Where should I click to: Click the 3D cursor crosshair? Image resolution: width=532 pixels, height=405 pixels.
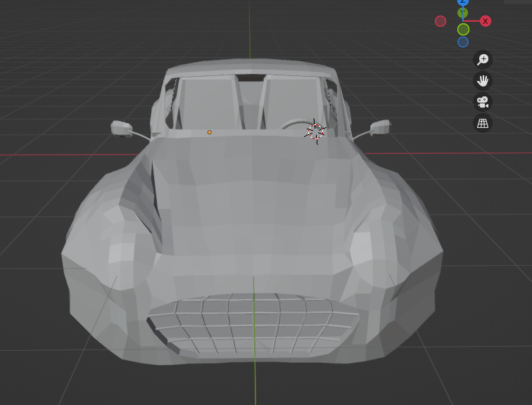pyautogui.click(x=315, y=131)
